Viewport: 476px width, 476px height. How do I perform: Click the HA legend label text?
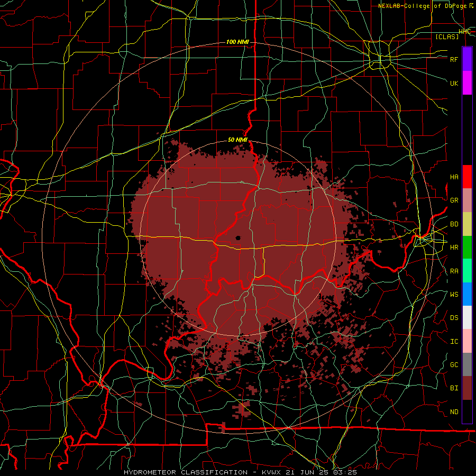pyautogui.click(x=454, y=177)
